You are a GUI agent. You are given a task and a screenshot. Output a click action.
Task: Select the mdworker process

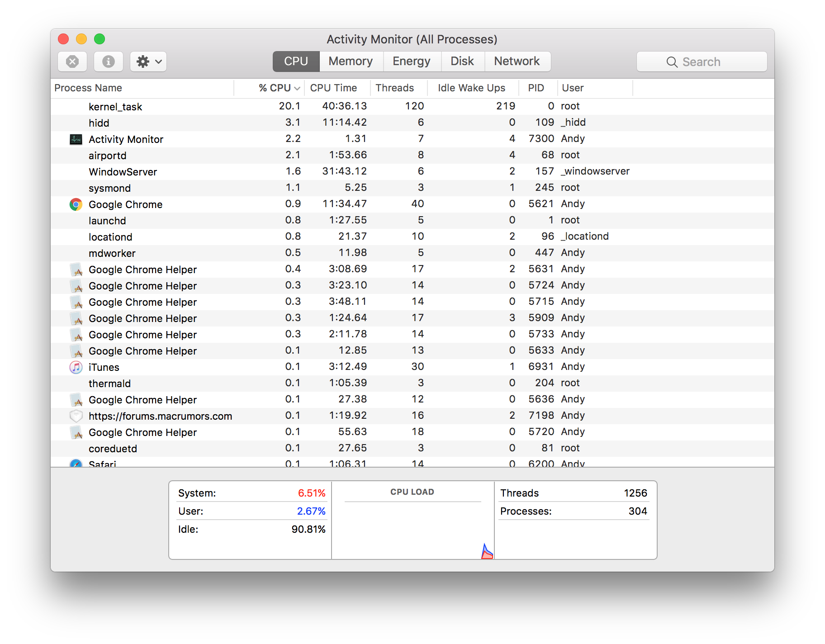[412, 253]
